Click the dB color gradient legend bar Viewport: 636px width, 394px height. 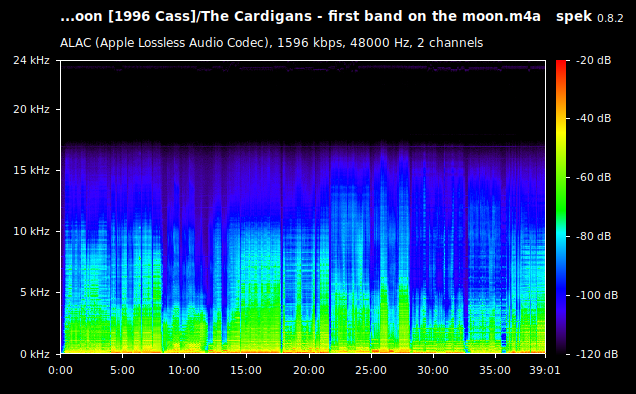[561, 207]
